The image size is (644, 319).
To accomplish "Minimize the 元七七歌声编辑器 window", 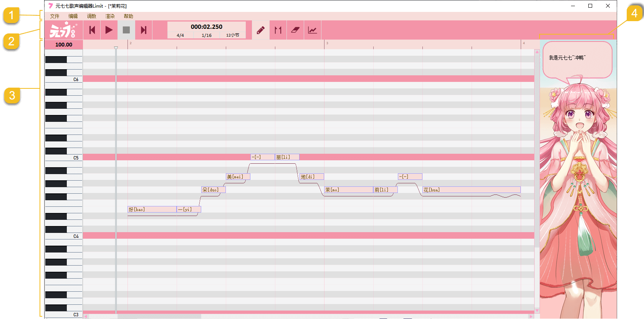I will click(573, 6).
